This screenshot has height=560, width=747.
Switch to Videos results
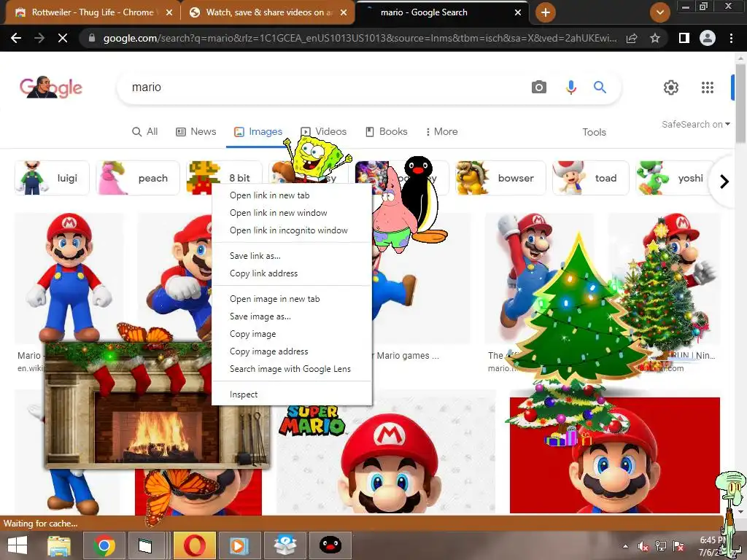[323, 131]
